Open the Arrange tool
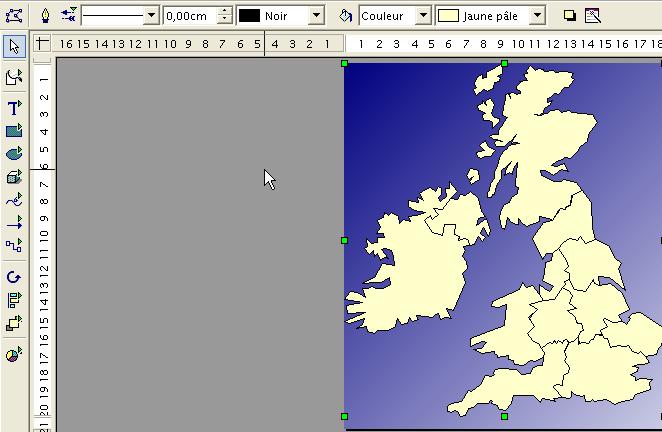 [14, 323]
